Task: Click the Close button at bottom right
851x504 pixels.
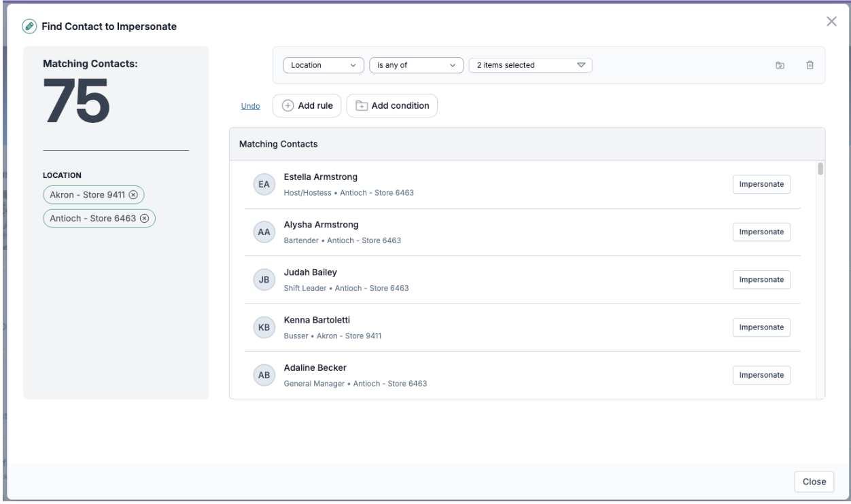Action: [814, 482]
